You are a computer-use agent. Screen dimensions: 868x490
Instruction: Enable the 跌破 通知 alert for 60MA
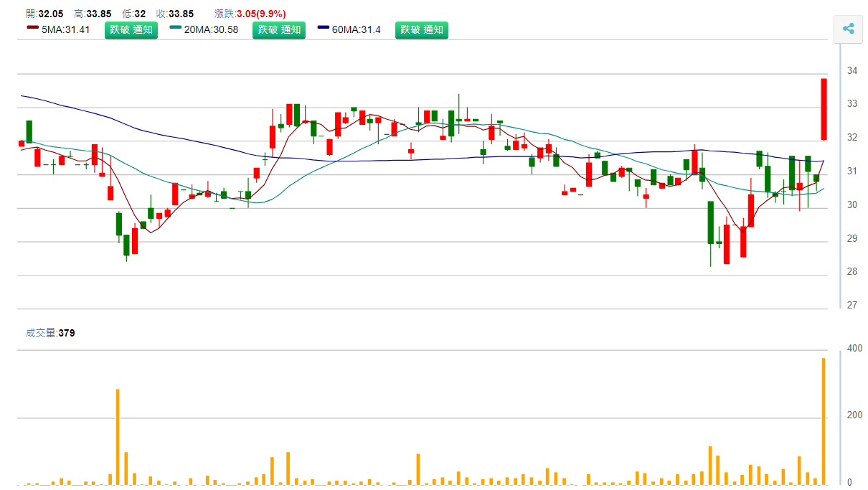click(422, 29)
